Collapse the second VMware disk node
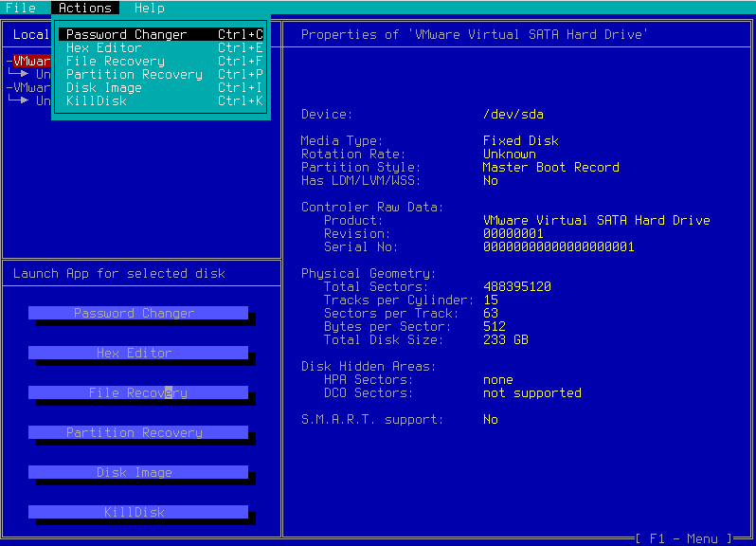Viewport: 756px width, 546px height. [x=9, y=87]
